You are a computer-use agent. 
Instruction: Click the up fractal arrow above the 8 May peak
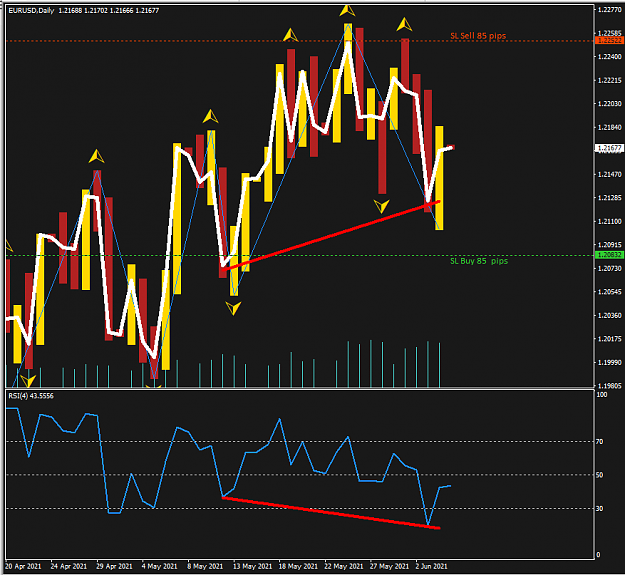pyautogui.click(x=210, y=116)
